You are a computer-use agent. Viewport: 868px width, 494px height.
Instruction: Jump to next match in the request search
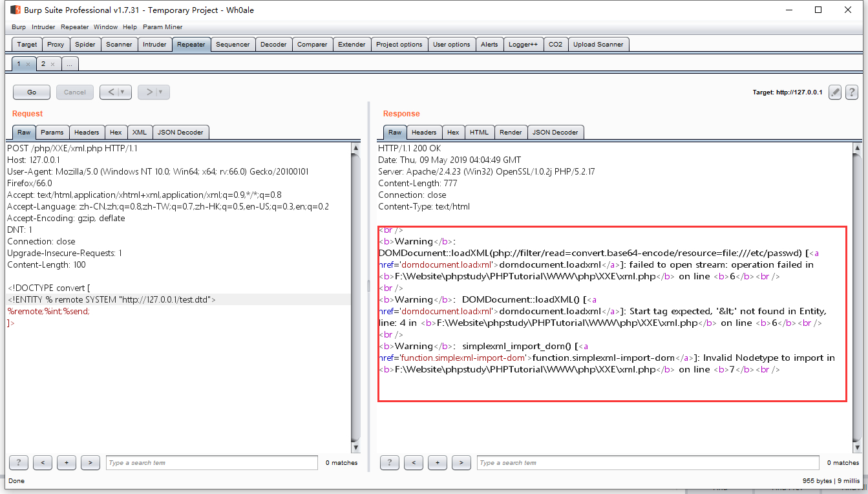click(90, 462)
